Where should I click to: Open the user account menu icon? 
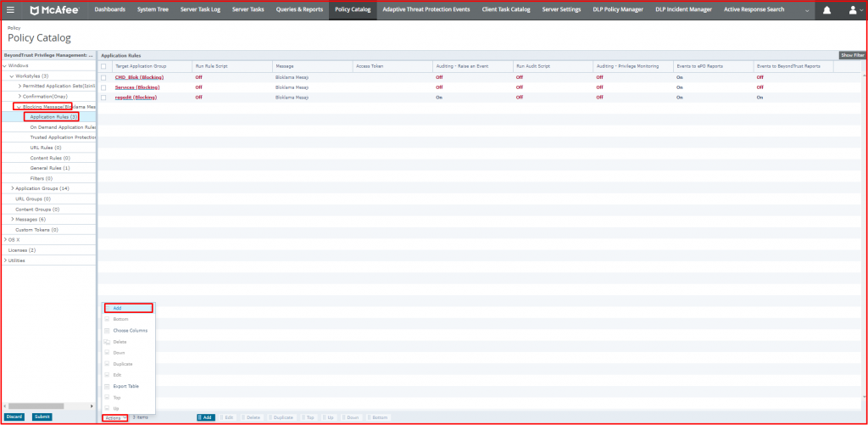[853, 10]
